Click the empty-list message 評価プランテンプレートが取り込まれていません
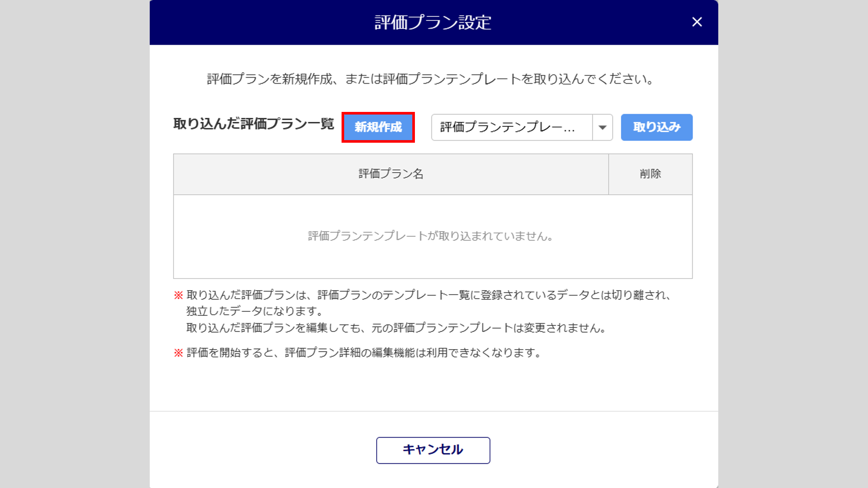The height and width of the screenshot is (488, 868). [x=431, y=236]
